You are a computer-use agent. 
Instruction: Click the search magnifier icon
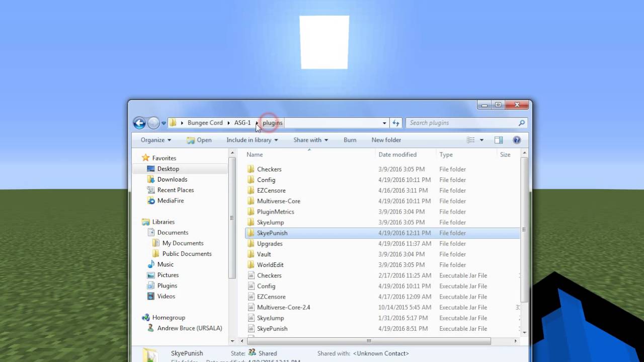tap(522, 123)
